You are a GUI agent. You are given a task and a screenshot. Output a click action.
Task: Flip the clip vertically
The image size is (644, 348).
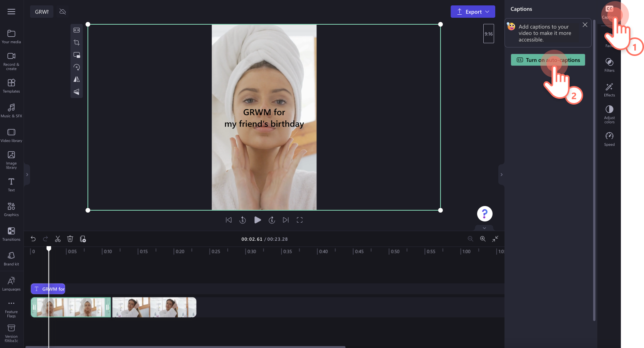click(x=77, y=92)
